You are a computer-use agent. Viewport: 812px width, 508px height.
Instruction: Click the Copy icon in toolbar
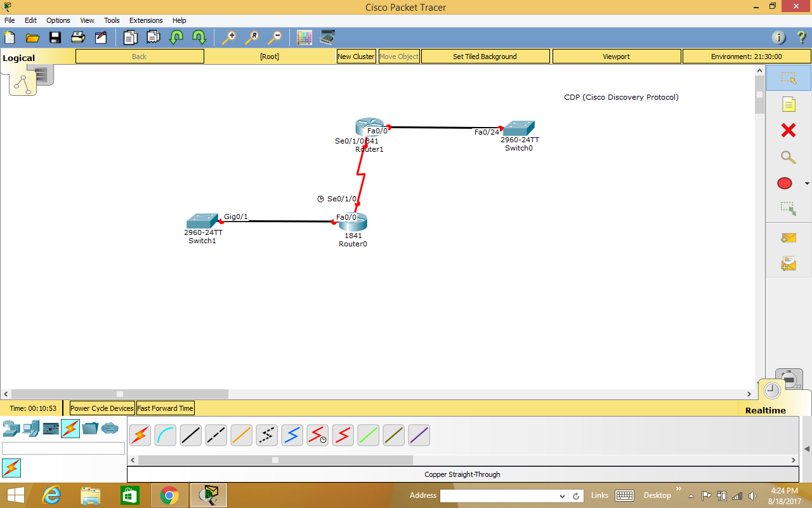pyautogui.click(x=130, y=37)
